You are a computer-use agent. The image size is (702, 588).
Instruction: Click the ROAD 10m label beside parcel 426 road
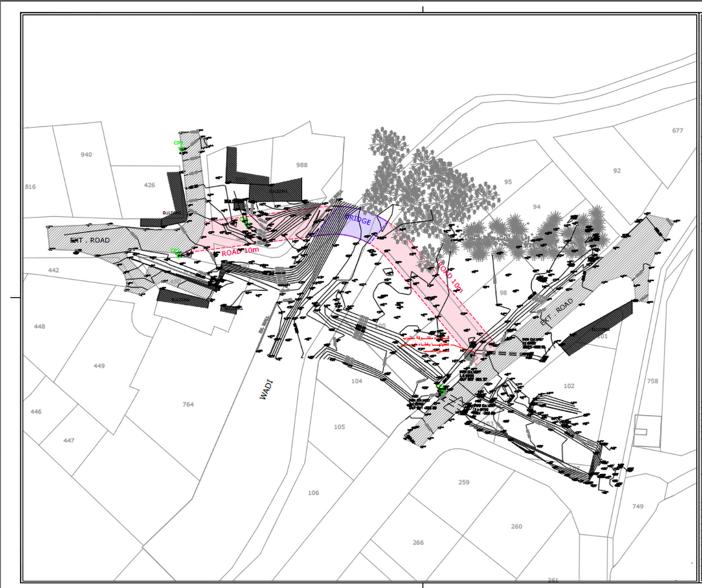(x=240, y=252)
